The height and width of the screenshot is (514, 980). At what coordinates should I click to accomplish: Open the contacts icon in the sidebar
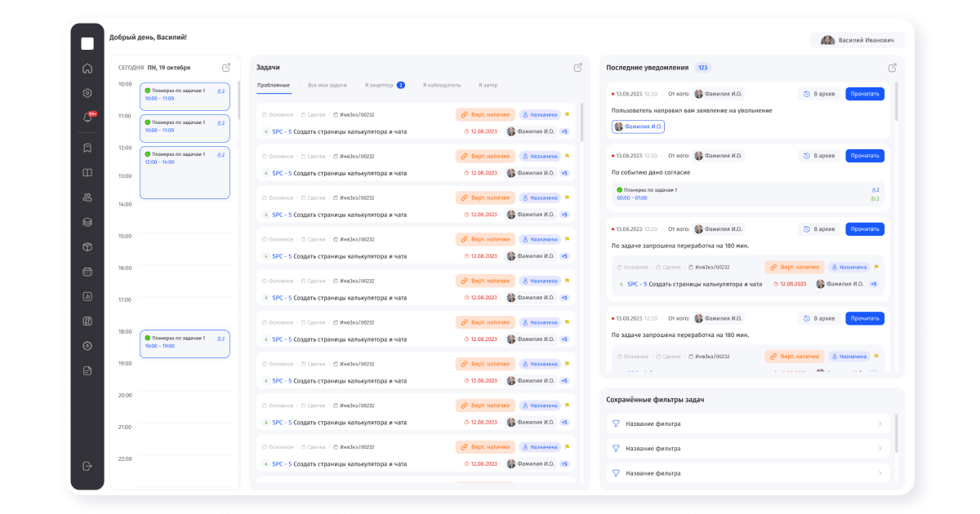click(x=87, y=197)
